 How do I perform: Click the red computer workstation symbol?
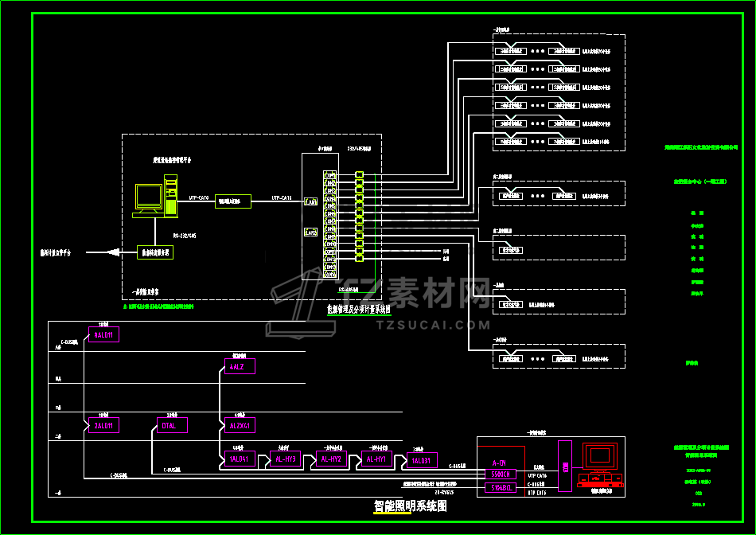(x=600, y=465)
